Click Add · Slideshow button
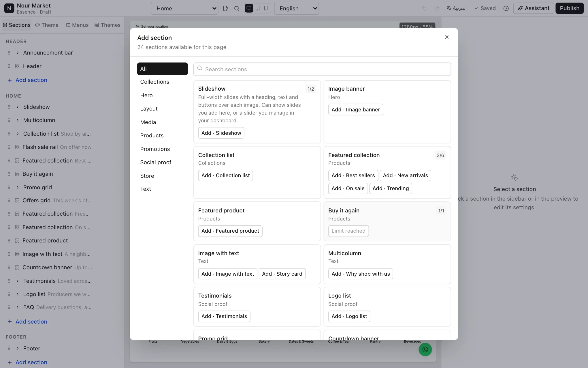 click(221, 133)
